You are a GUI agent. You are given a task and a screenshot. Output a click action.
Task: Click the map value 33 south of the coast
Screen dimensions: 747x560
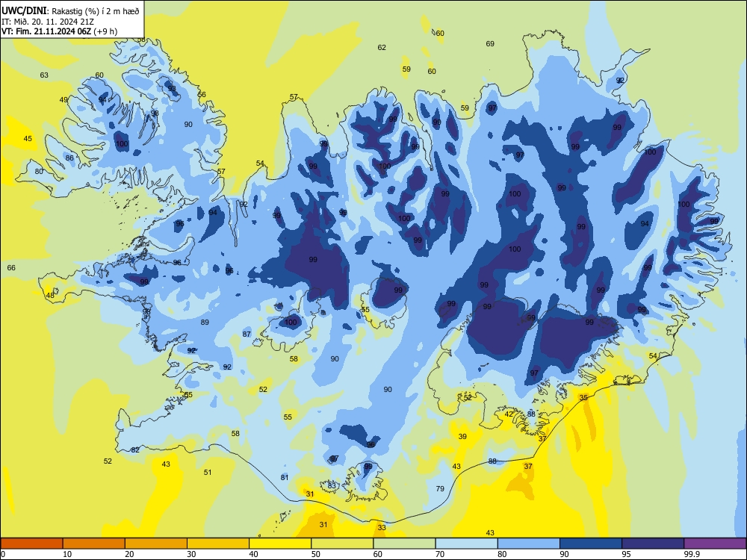point(382,528)
